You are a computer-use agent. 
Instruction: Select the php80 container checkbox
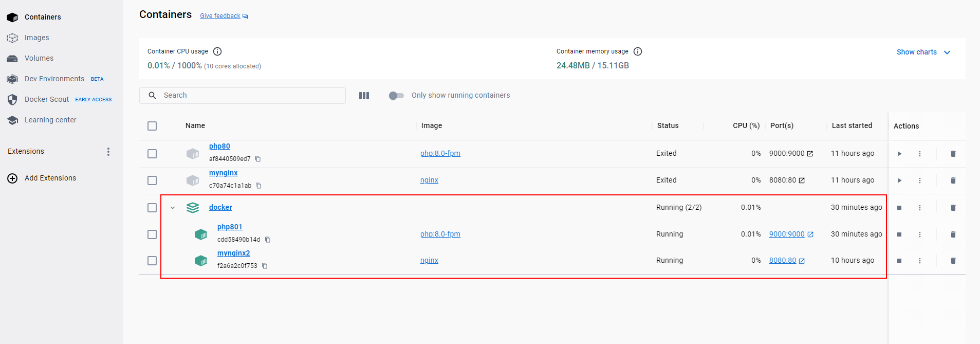click(x=152, y=154)
